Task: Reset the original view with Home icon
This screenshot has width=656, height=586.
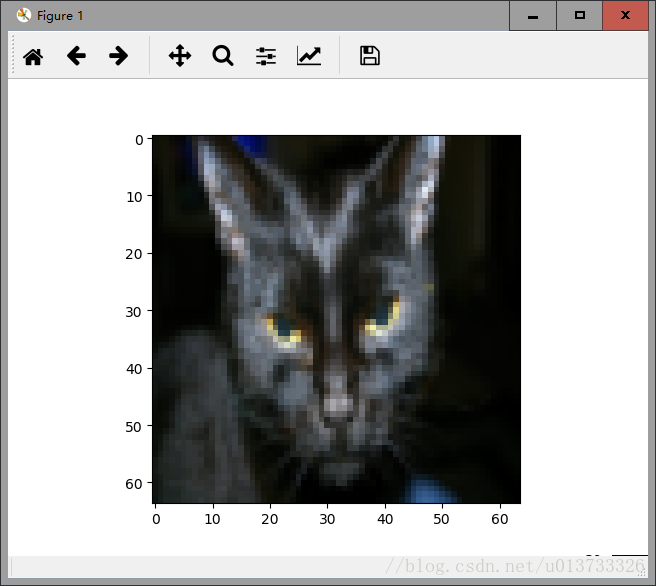Action: click(33, 56)
